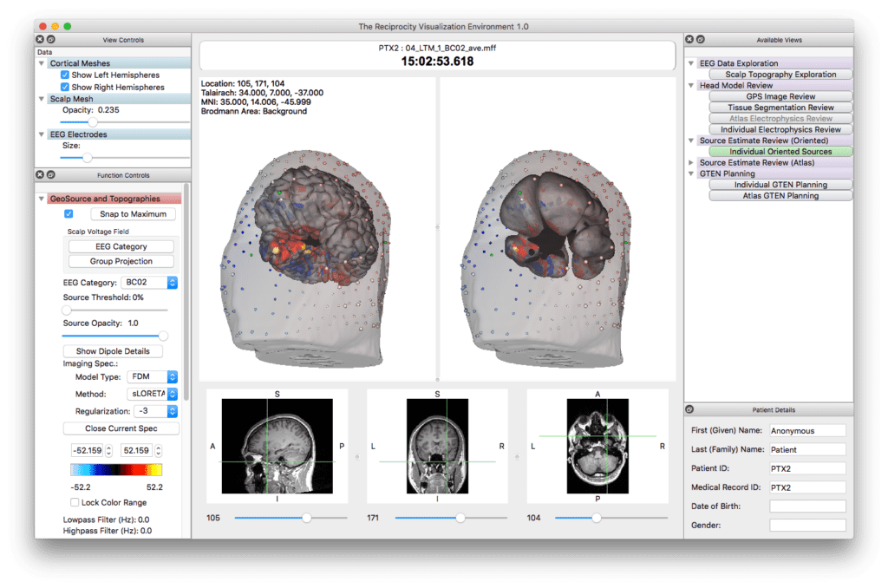888x588 pixels.
Task: Click the Show Dipole Details button
Action: click(x=118, y=351)
